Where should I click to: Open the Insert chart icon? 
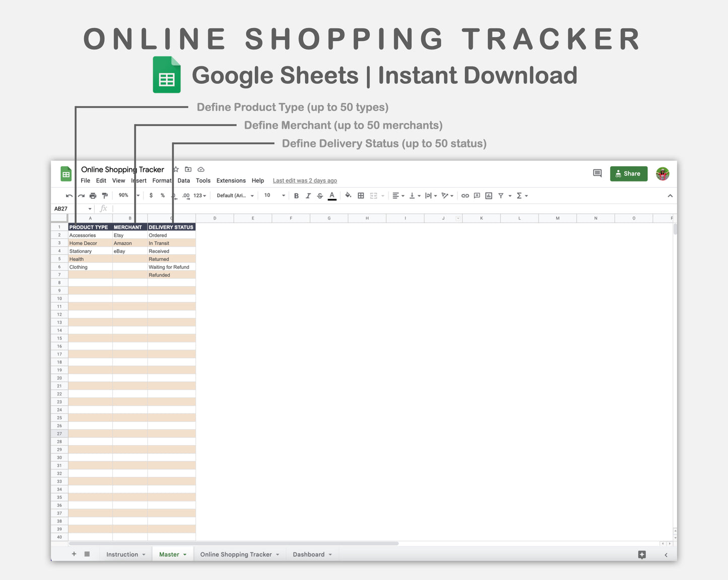488,196
